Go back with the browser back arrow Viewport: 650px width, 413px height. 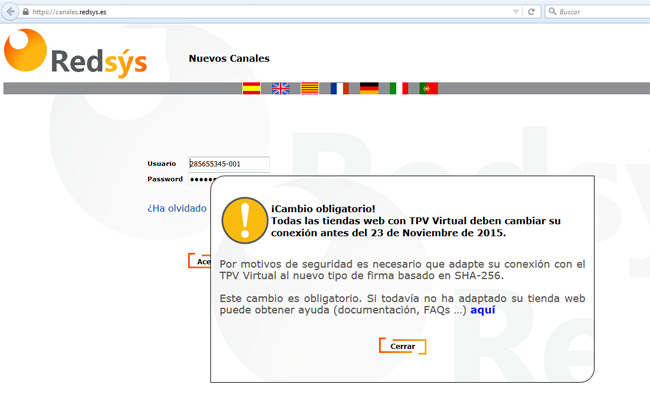[x=10, y=11]
